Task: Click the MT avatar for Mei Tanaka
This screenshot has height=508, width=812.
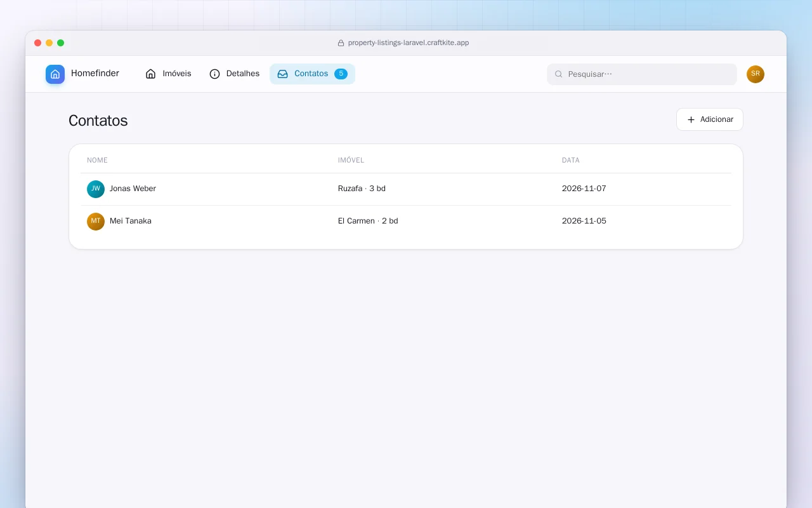Action: [96, 222]
